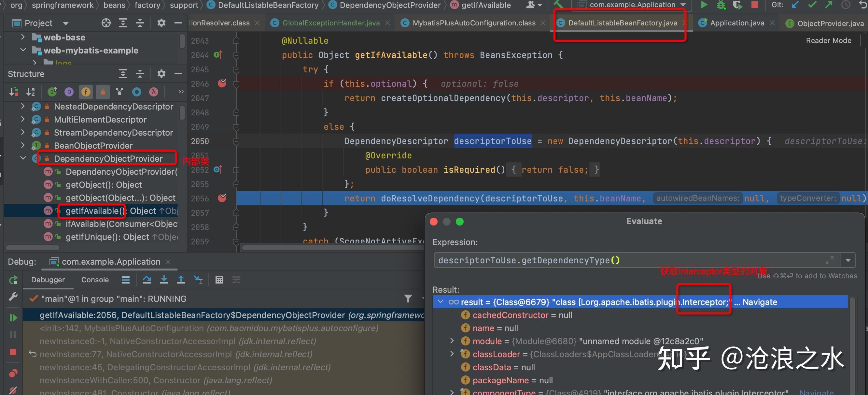The image size is (868, 395).
Task: Open Evaluate Expression calculator icon
Action: [x=219, y=280]
